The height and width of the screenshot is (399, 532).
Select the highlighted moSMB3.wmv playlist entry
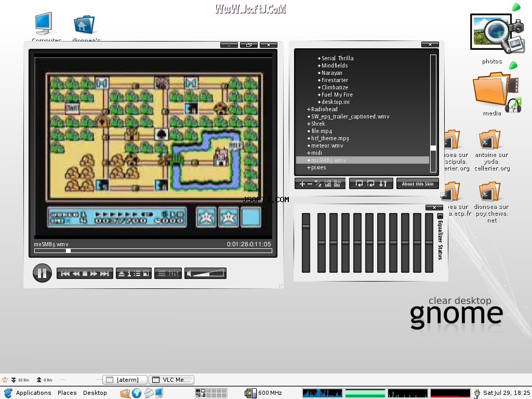click(x=362, y=160)
